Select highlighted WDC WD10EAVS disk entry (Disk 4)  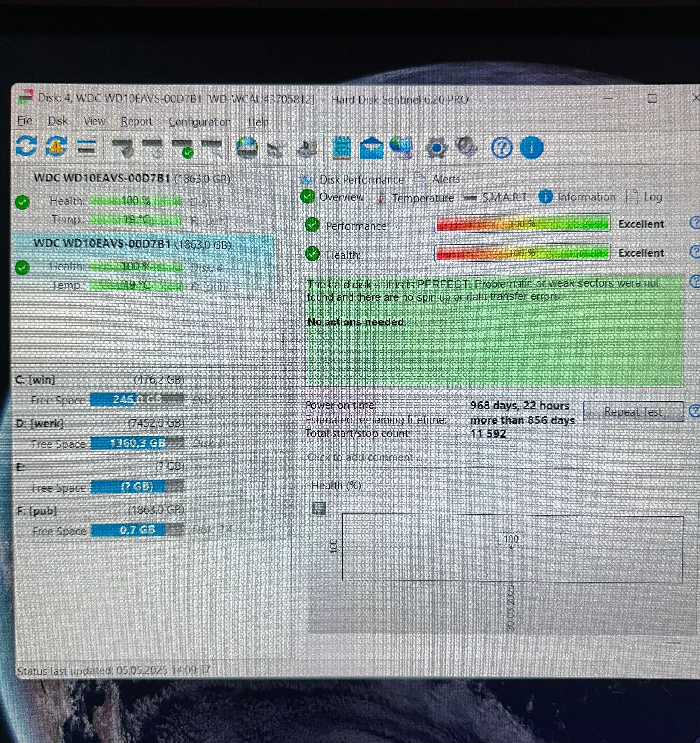pyautogui.click(x=144, y=265)
